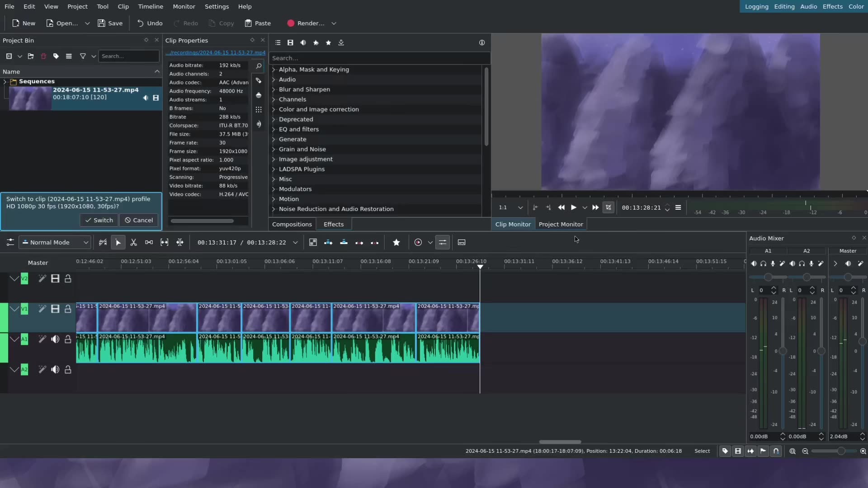The image size is (868, 488).
Task: Click the Render button
Action: 306,23
